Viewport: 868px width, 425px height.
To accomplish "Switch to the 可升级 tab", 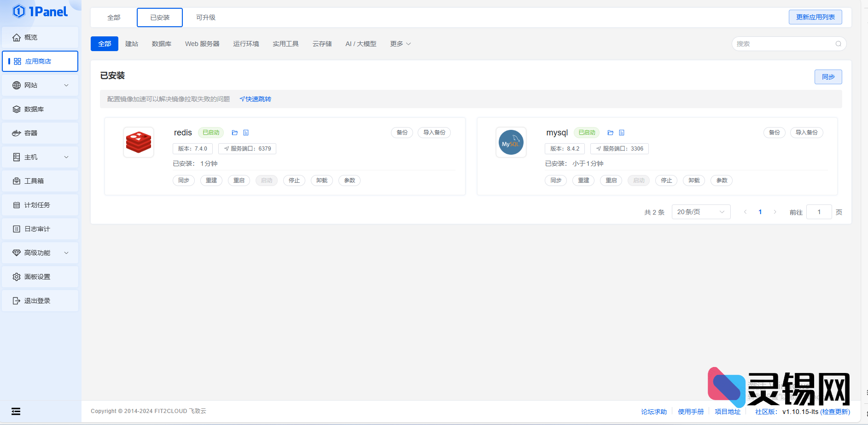I will click(x=205, y=17).
